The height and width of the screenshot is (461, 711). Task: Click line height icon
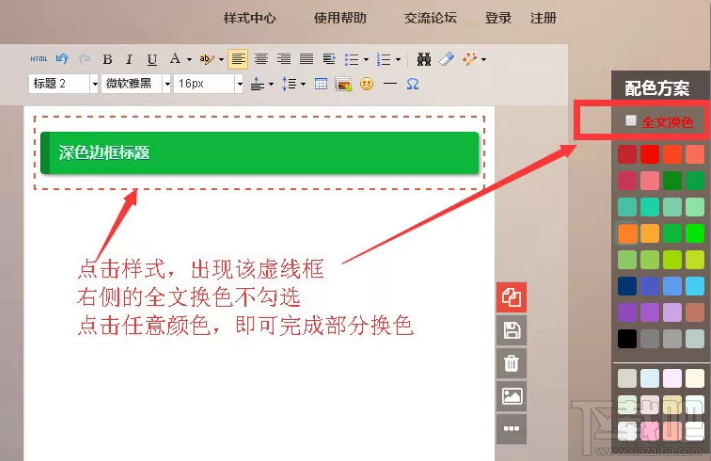tap(289, 84)
